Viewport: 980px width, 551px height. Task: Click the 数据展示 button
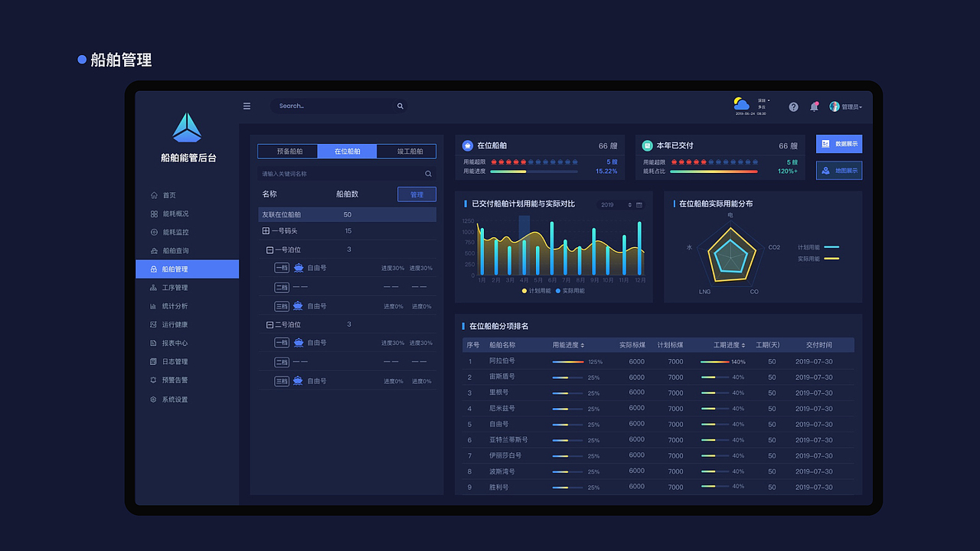pos(839,144)
